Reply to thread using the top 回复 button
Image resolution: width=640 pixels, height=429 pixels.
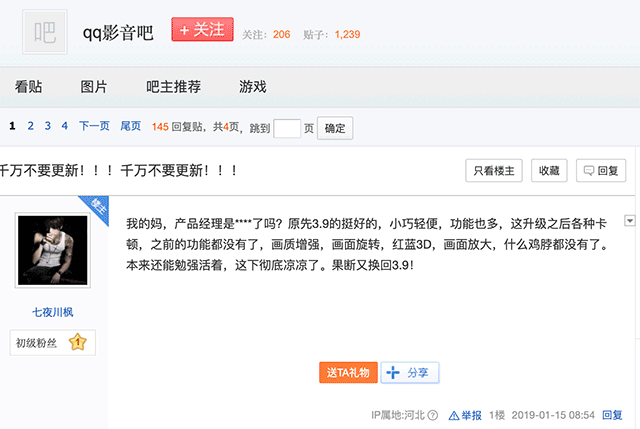point(601,171)
